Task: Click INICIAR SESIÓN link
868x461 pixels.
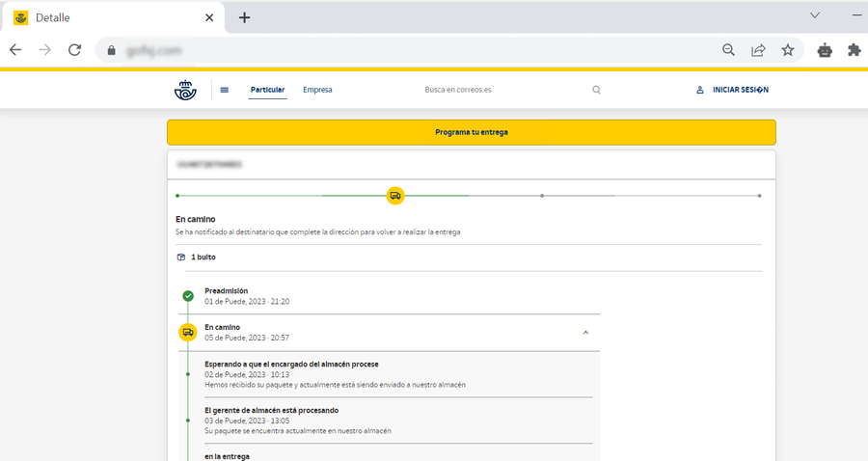Action: coord(733,90)
